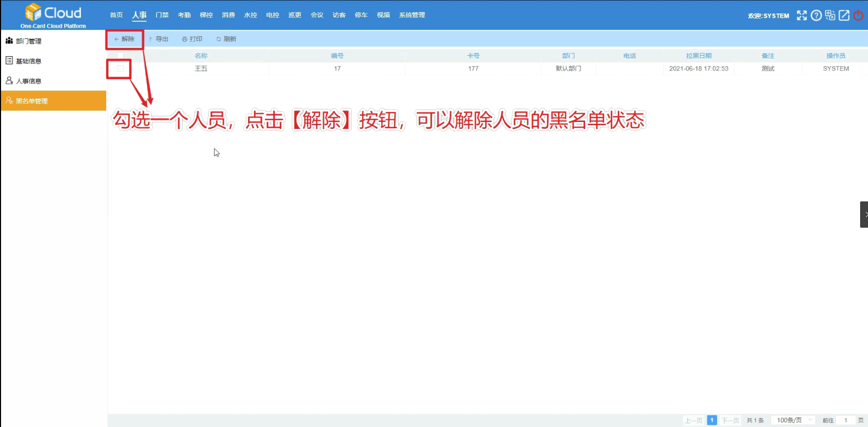
Task: Check the checkbox for row 王五
Action: pos(120,68)
